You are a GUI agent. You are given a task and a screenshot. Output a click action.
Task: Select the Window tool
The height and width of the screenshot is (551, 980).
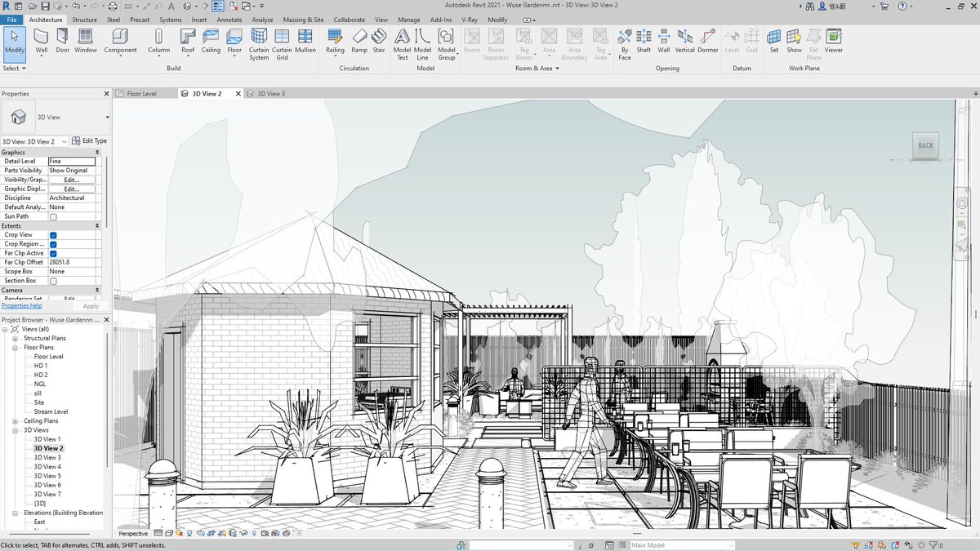coord(86,41)
